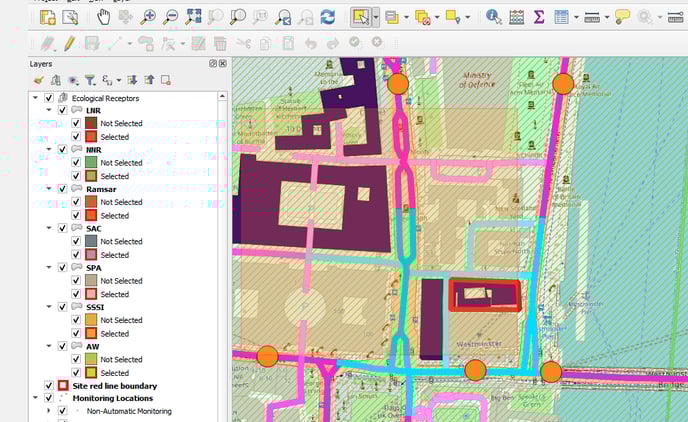
Task: Collapse the SSSI layer tree
Action: (49, 307)
